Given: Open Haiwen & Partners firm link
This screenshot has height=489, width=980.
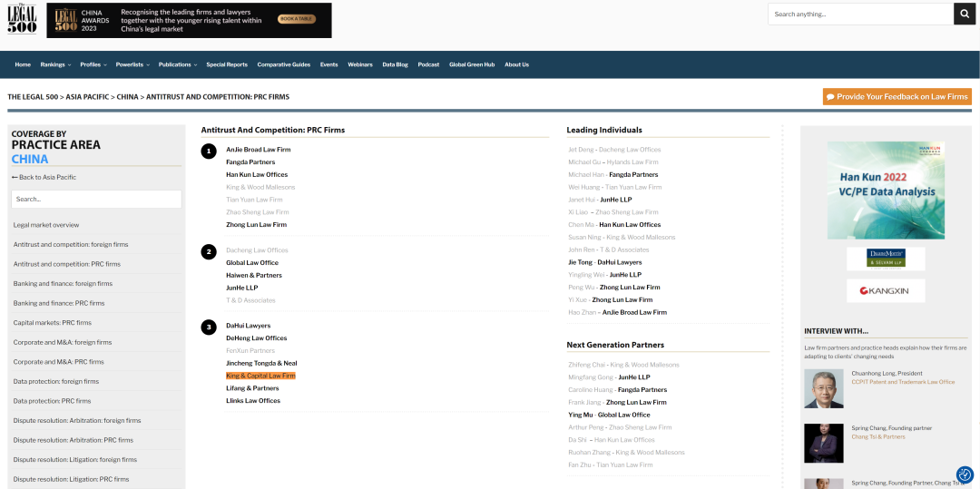Looking at the screenshot, I should (x=254, y=276).
